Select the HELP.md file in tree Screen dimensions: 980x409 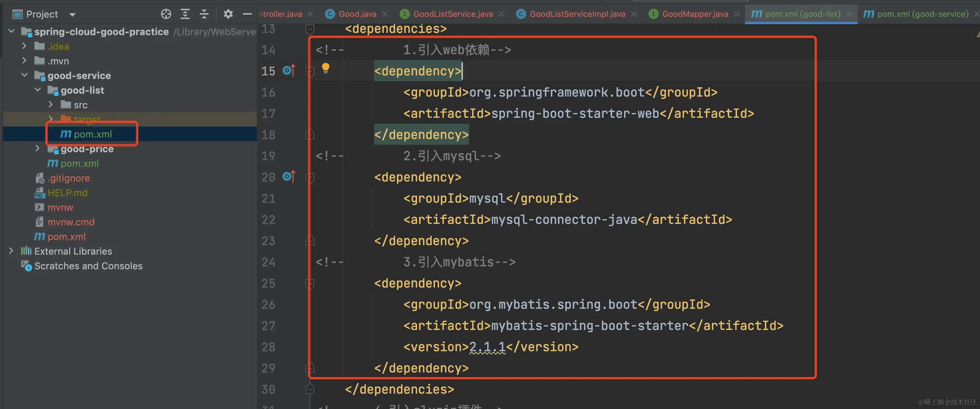67,192
